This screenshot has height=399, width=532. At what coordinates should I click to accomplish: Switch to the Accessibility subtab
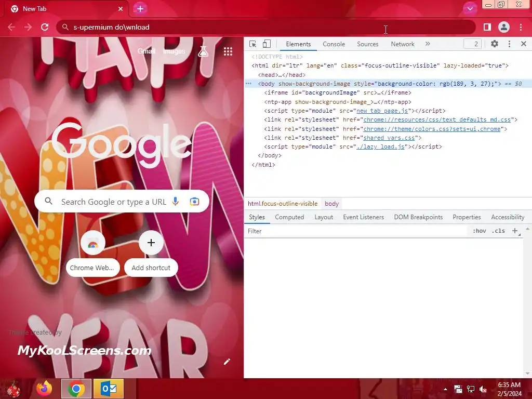[x=508, y=217]
